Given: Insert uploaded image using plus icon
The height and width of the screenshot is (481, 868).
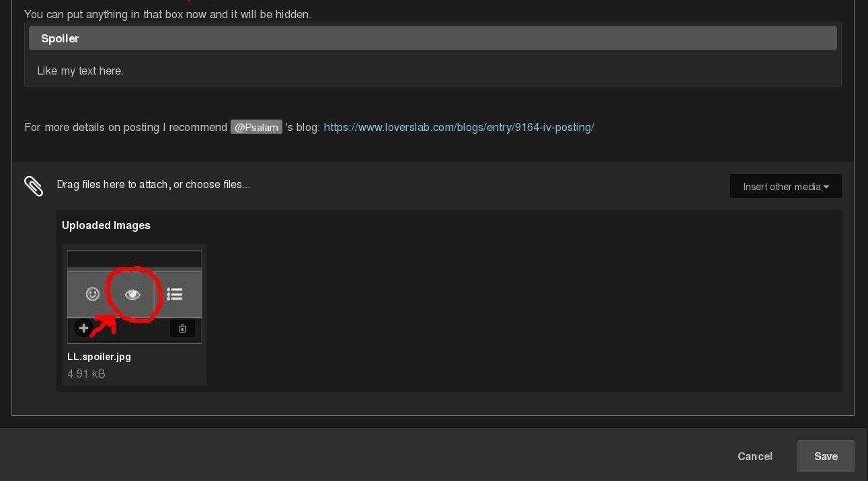Looking at the screenshot, I should (x=83, y=328).
